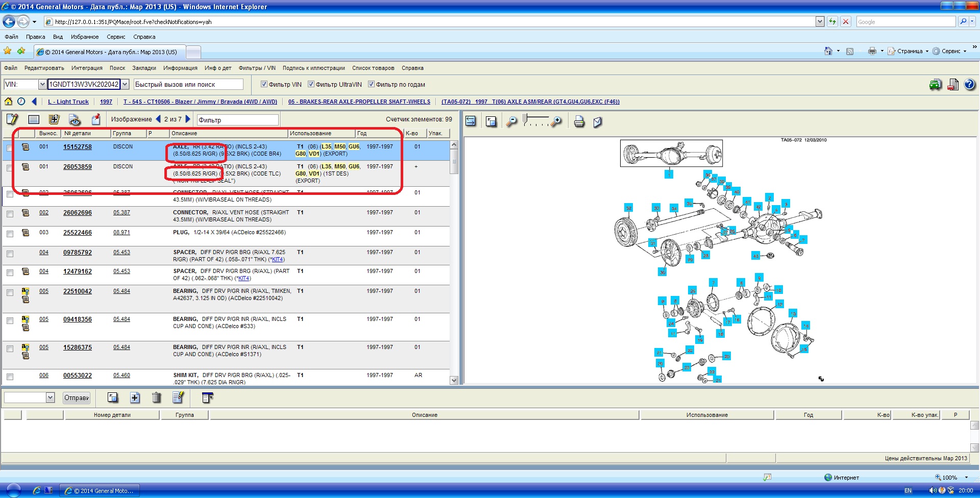The height and width of the screenshot is (498, 980).
Task: Open the Закладки menu
Action: (144, 68)
